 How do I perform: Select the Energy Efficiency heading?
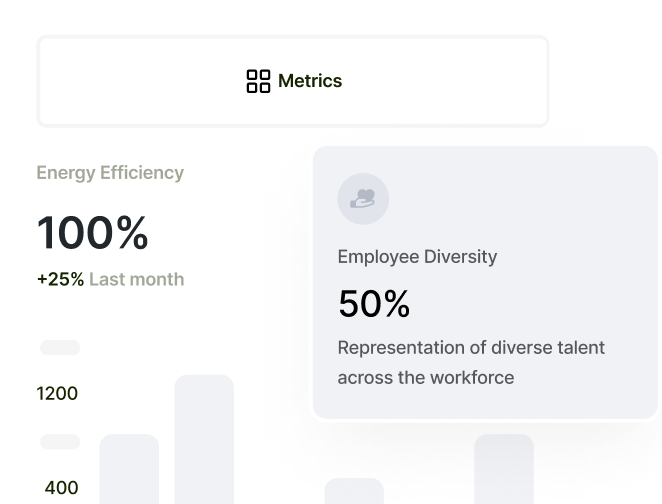(110, 172)
